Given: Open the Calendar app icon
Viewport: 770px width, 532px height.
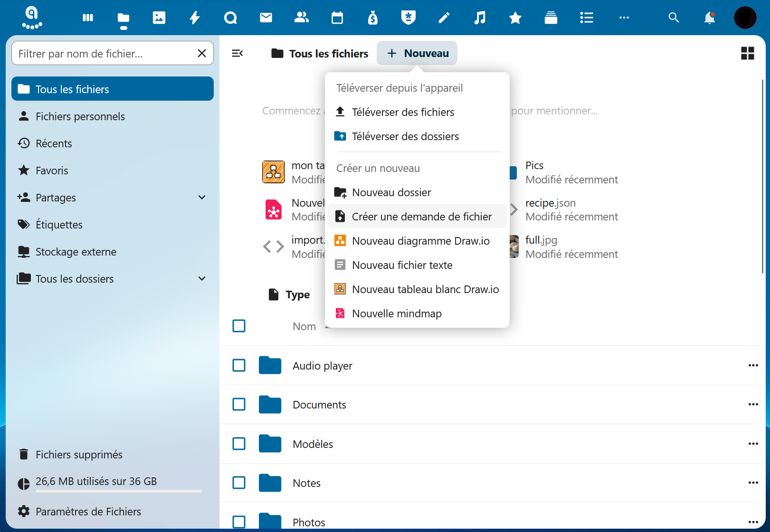Looking at the screenshot, I should point(337,18).
